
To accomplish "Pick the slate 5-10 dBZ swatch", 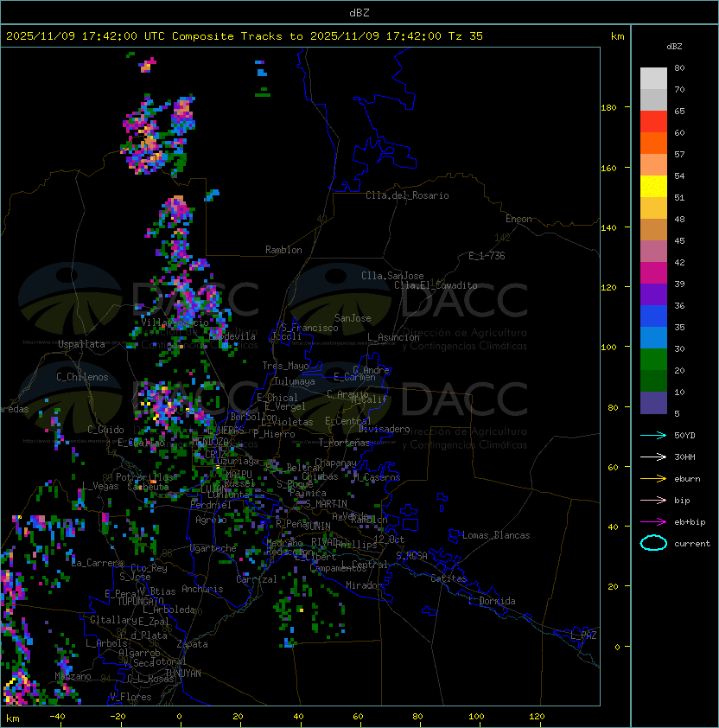I will [x=653, y=403].
